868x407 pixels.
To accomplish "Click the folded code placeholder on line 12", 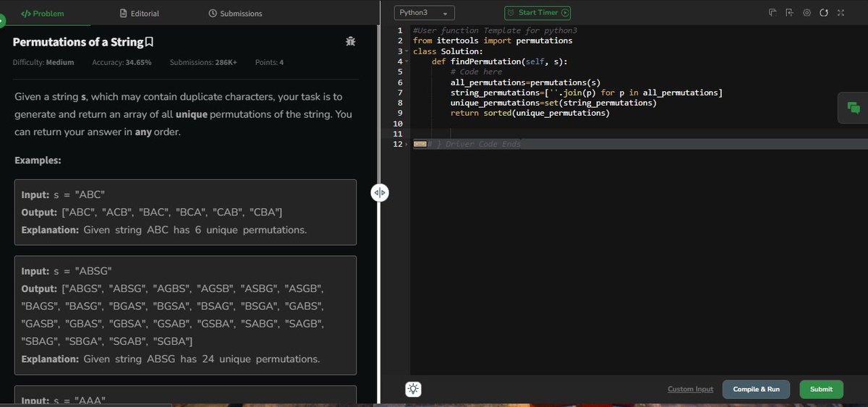I will click(x=420, y=145).
